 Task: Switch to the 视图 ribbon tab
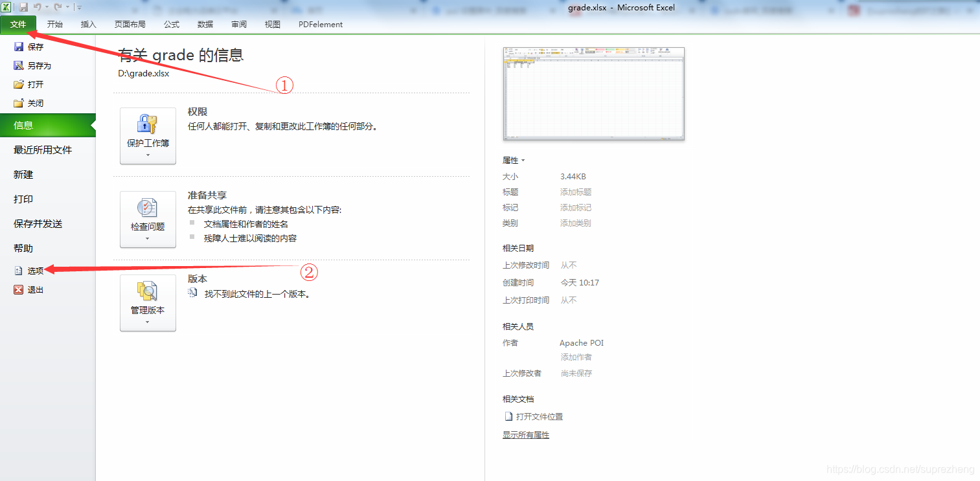point(273,25)
